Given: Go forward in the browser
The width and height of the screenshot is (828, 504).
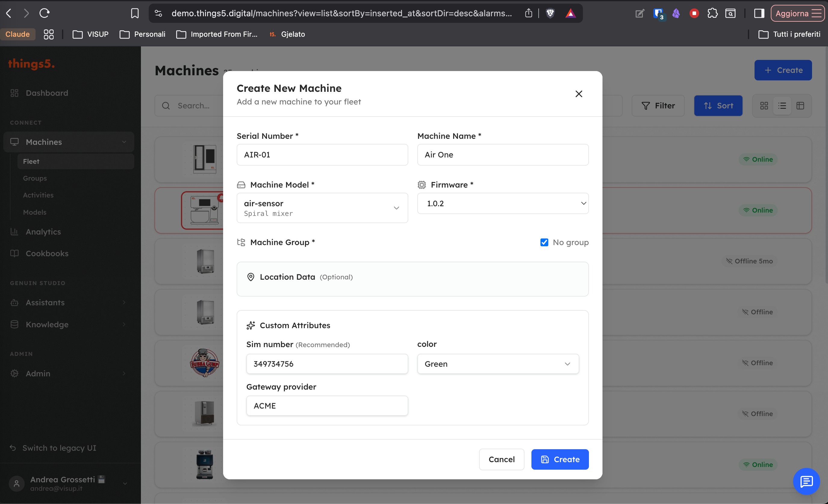Looking at the screenshot, I should pyautogui.click(x=26, y=13).
